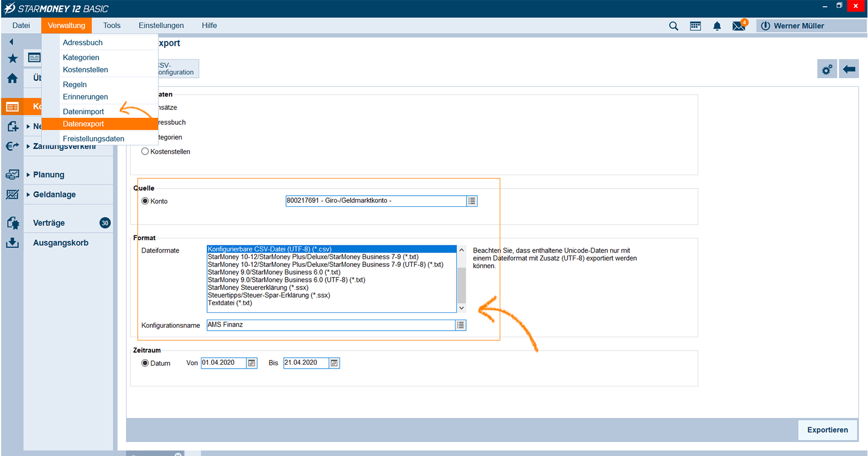Image resolution: width=868 pixels, height=456 pixels.
Task: Select the Konto radio button
Action: (x=145, y=201)
